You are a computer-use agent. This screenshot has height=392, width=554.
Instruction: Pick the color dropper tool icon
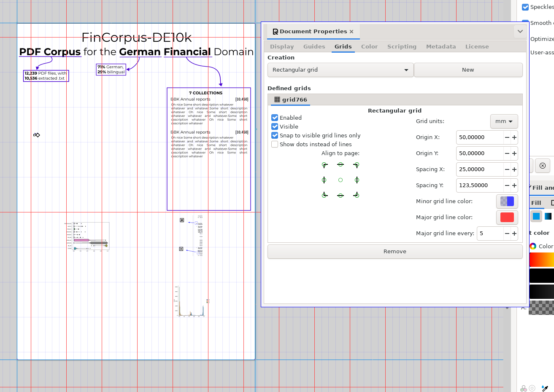[545, 388]
